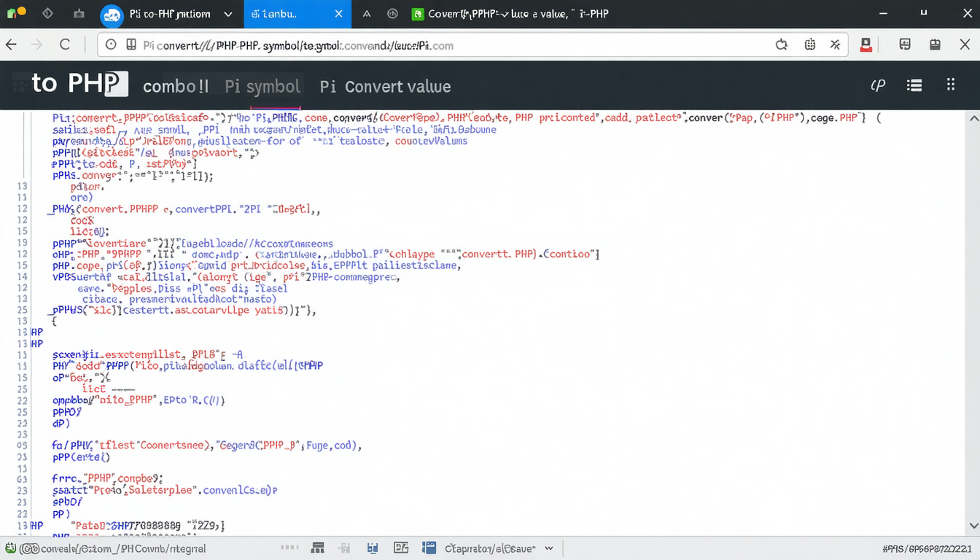Click the blue robot icon on first tab
Image resolution: width=980 pixels, height=560 pixels.
[x=112, y=14]
